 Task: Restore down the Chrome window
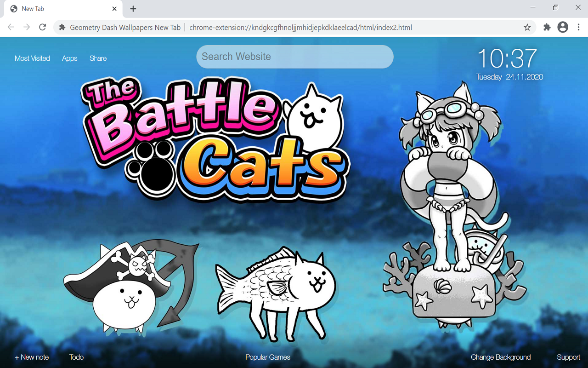pos(555,8)
